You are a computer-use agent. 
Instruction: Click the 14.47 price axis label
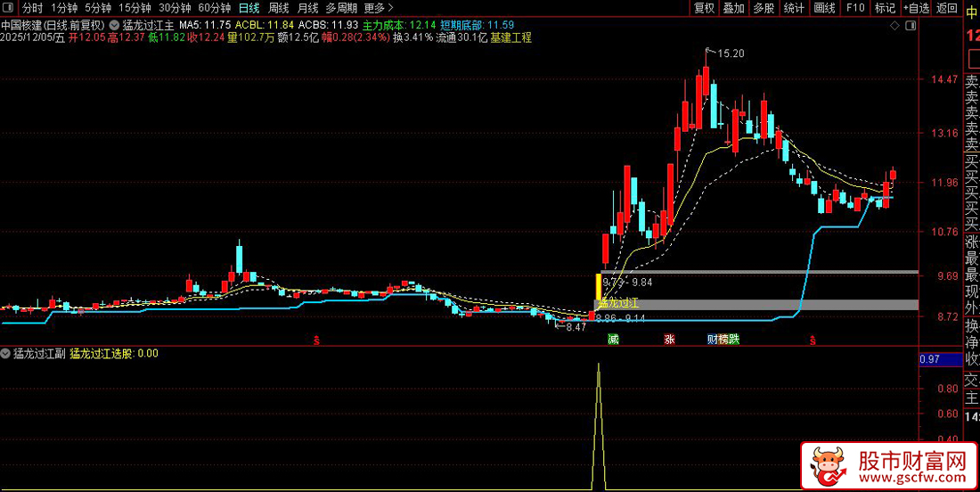click(943, 79)
